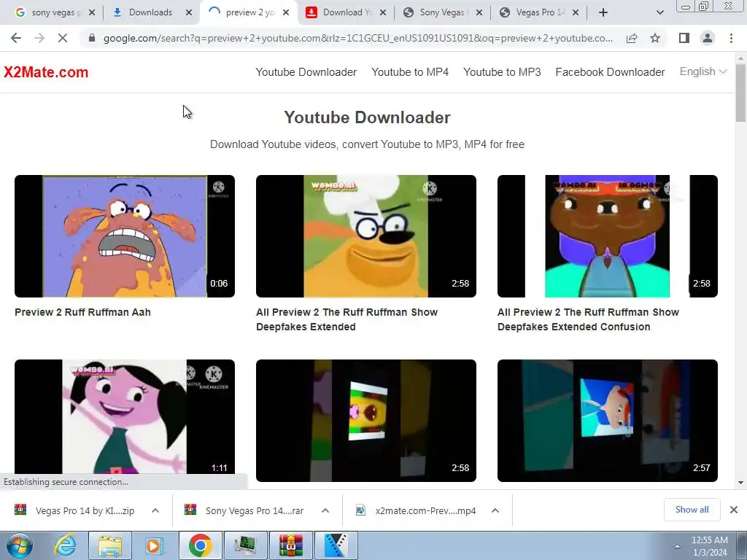The width and height of the screenshot is (747, 560).
Task: Open the Chrome profile avatar icon
Action: pos(708,38)
